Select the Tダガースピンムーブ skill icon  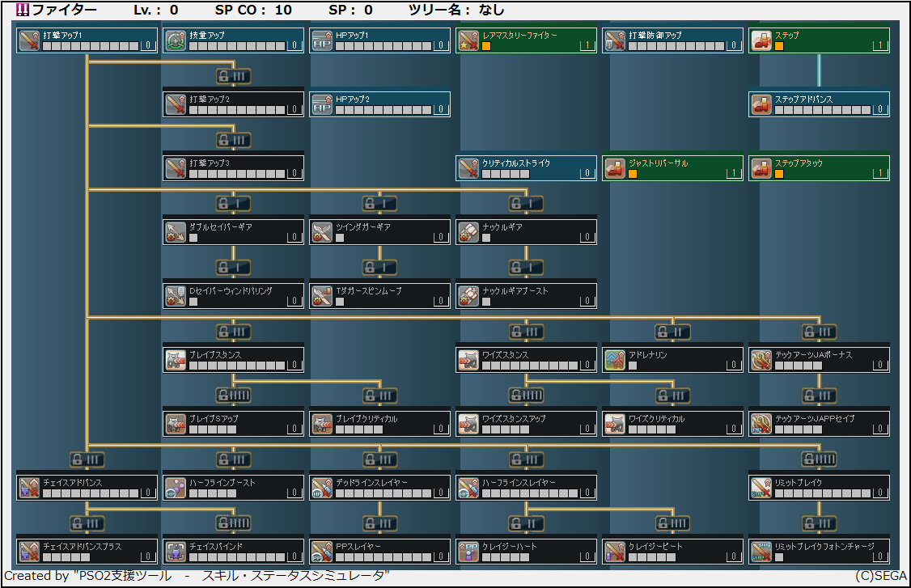coord(322,296)
